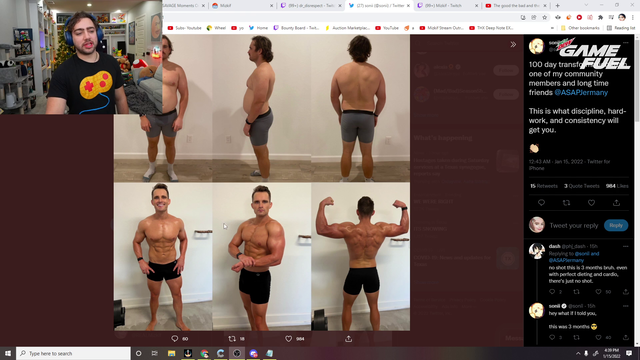Close the sonii Twitter tab

408,6
